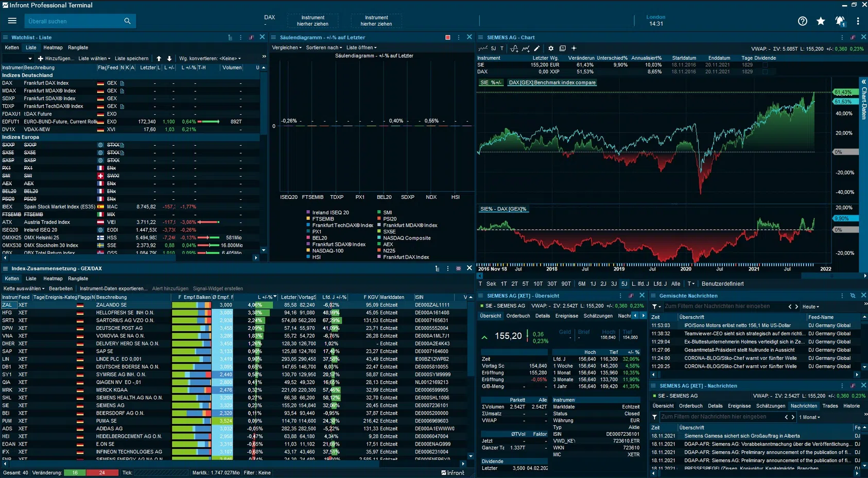Click funnel icon in SIEMENS Nachrichten filter
The height and width of the screenshot is (478, 868).
[655, 417]
